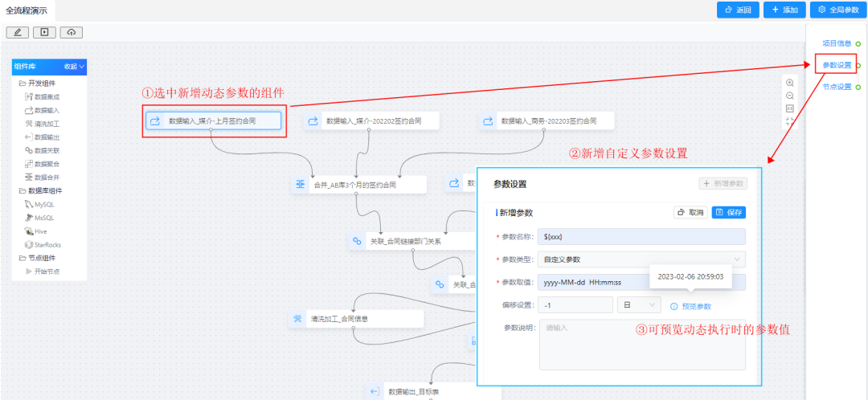
Task: Click the edit pencil toolbar icon
Action: 18,32
